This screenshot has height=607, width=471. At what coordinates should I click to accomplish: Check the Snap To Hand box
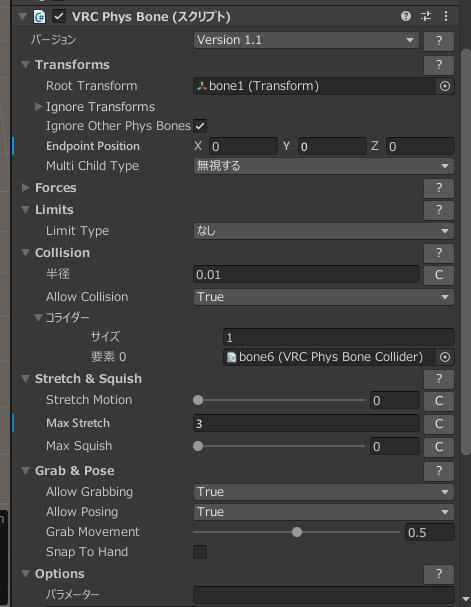(200, 552)
